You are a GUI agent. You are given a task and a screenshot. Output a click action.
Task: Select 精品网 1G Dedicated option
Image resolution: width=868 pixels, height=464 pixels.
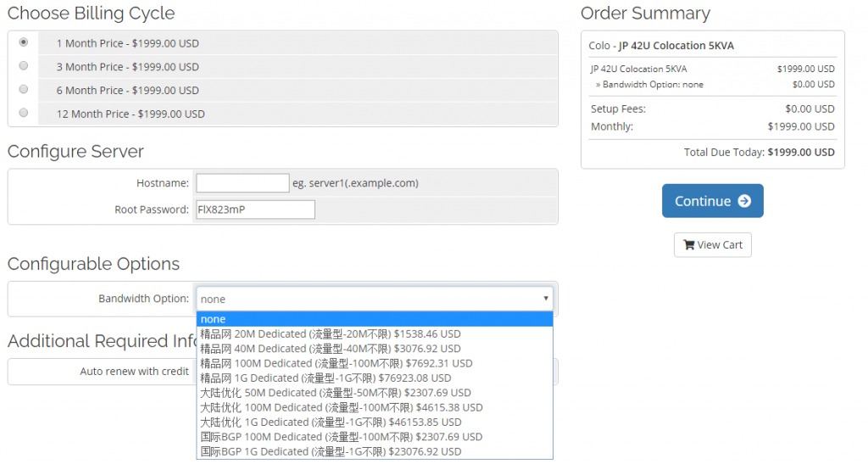(325, 377)
